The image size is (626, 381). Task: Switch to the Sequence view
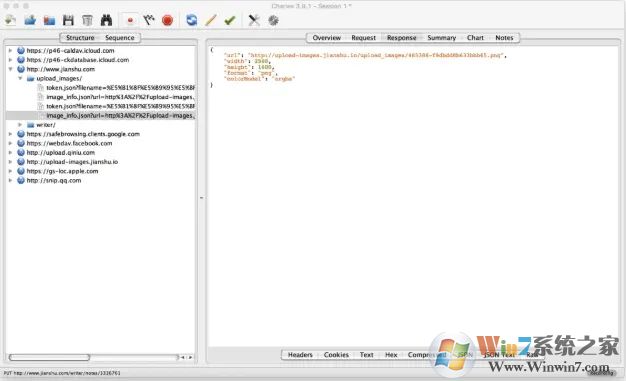[120, 38]
